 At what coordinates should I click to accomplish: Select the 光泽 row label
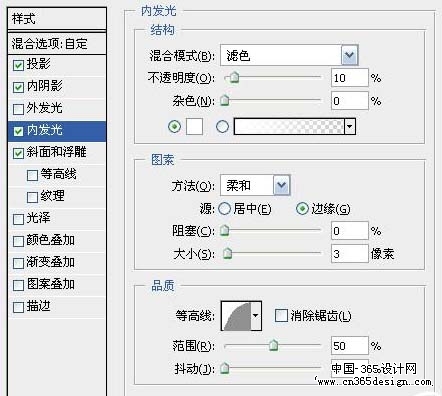(x=39, y=218)
